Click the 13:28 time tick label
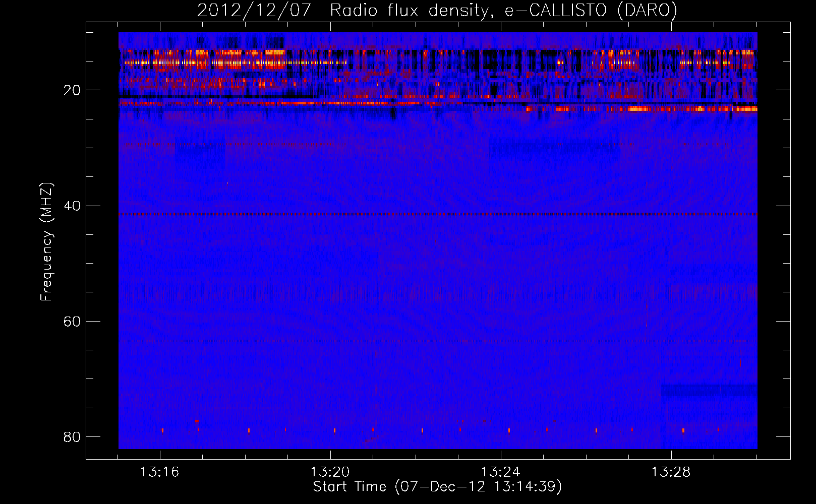816x504 pixels. [671, 472]
